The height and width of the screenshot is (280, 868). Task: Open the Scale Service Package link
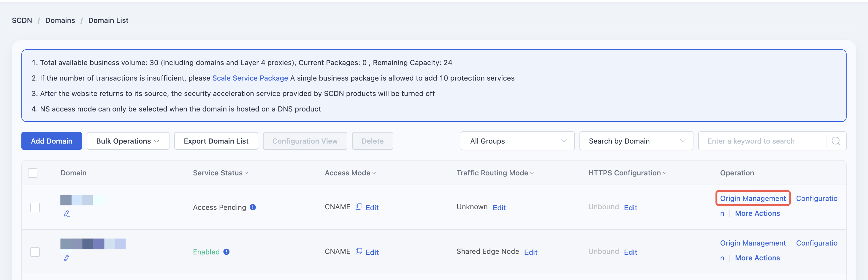pos(250,78)
